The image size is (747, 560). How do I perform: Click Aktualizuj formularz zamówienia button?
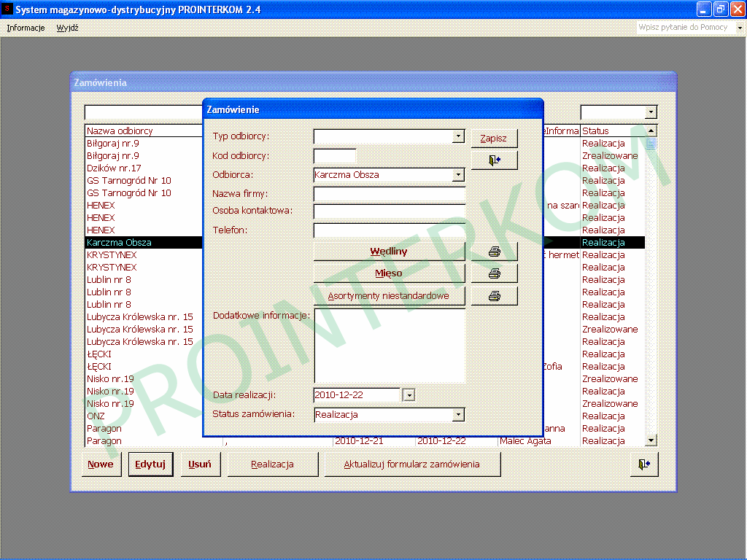411,464
